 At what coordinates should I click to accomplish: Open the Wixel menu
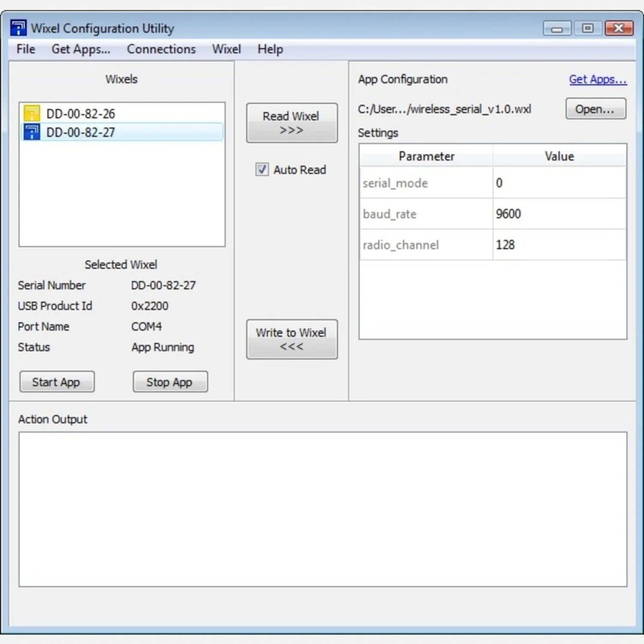click(226, 49)
